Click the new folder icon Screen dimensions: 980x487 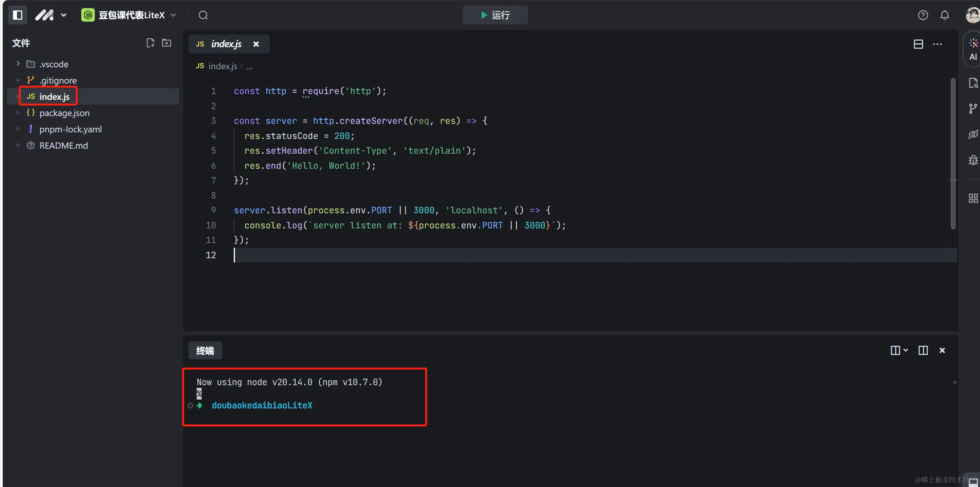click(x=166, y=43)
